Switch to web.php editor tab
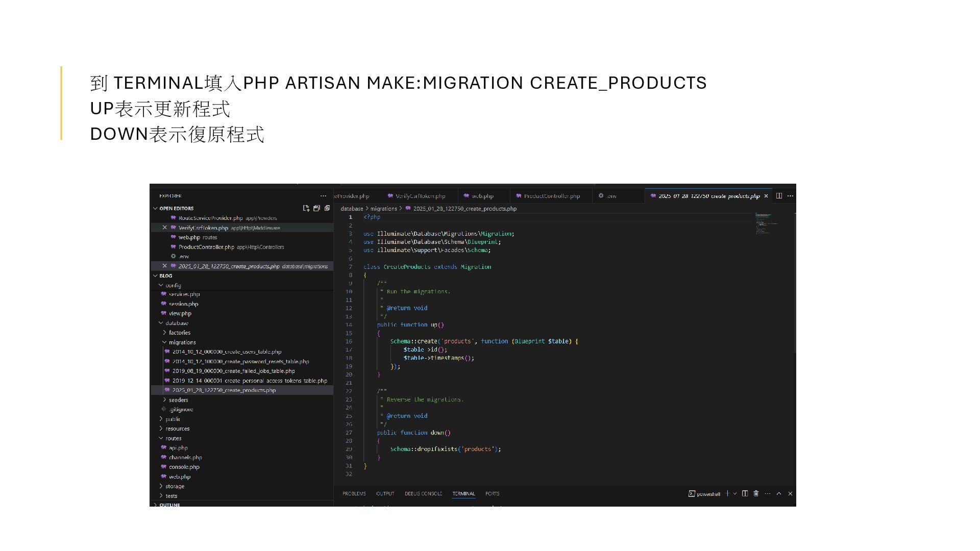Image resolution: width=980 pixels, height=551 pixels. coord(483,196)
